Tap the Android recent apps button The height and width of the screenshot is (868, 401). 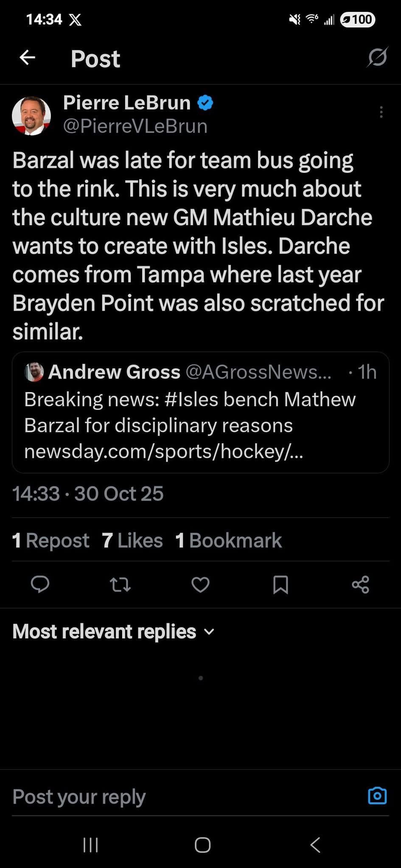point(91,845)
